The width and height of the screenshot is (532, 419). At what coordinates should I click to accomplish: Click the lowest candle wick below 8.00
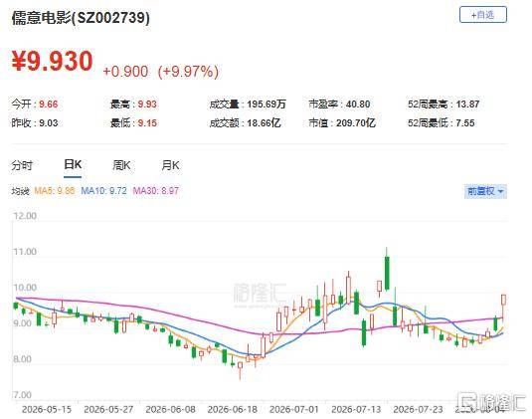click(241, 370)
